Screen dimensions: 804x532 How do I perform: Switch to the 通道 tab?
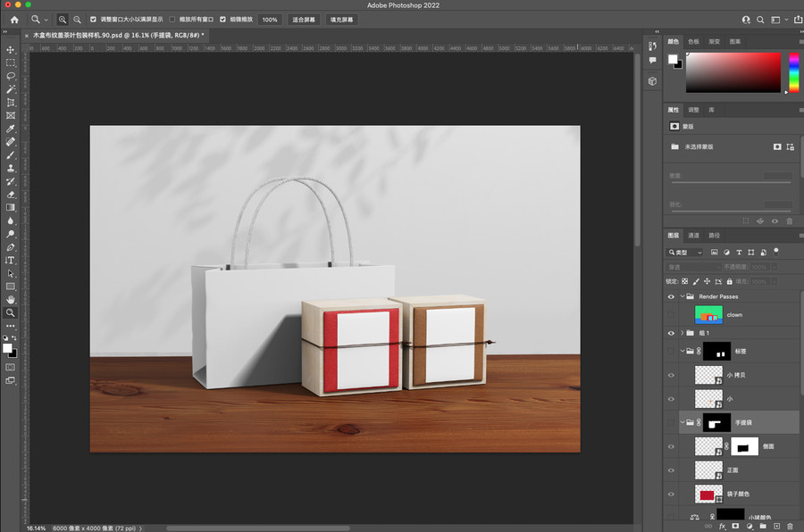[x=694, y=236]
